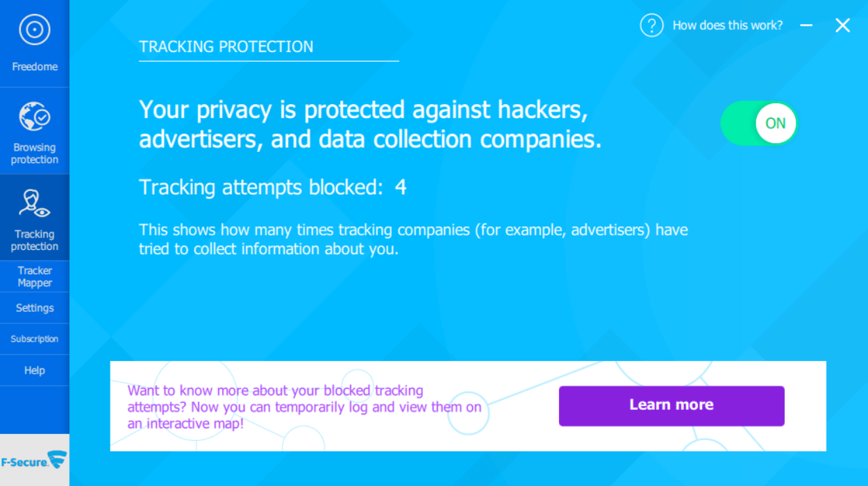The height and width of the screenshot is (486, 868).
Task: Select Help in the sidebar
Action: click(x=35, y=370)
